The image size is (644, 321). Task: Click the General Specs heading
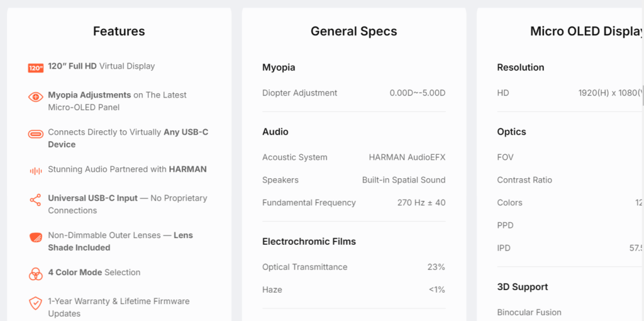point(353,31)
